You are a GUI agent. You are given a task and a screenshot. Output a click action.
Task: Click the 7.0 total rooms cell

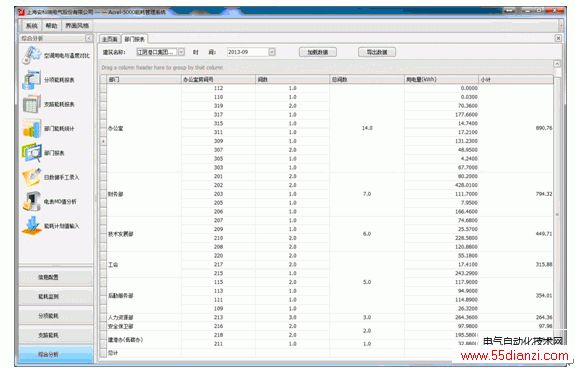point(367,194)
